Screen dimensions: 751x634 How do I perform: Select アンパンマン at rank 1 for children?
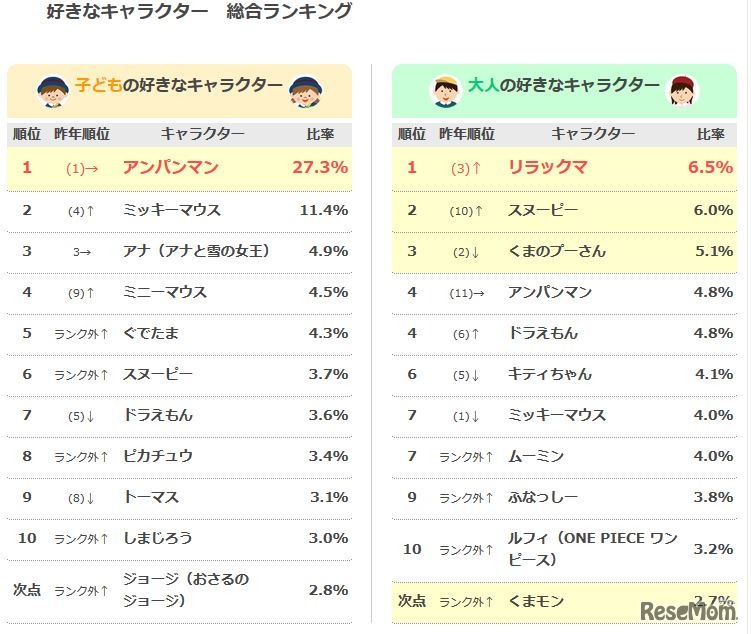pos(170,168)
